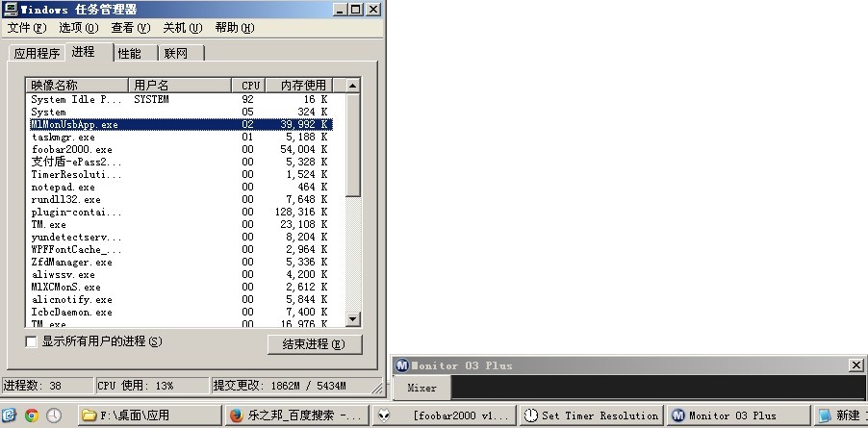Switch to the Firefox 乐之邦 search window
The height and width of the screenshot is (428, 868).
(296, 415)
